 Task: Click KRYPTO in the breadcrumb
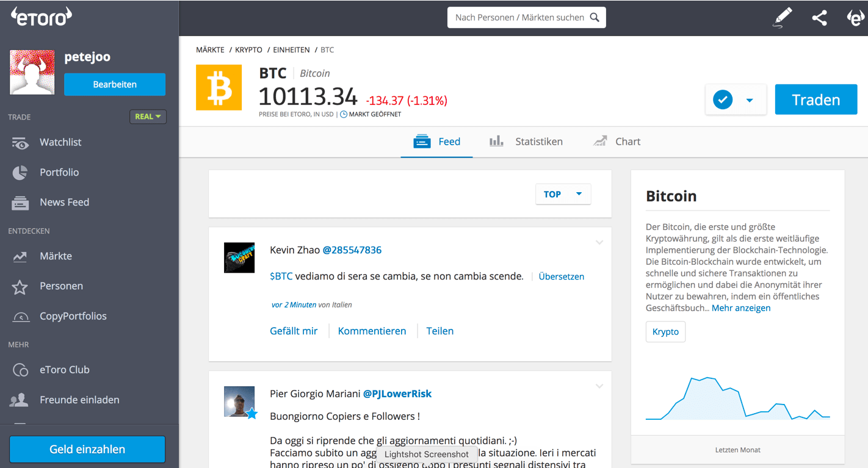click(249, 50)
